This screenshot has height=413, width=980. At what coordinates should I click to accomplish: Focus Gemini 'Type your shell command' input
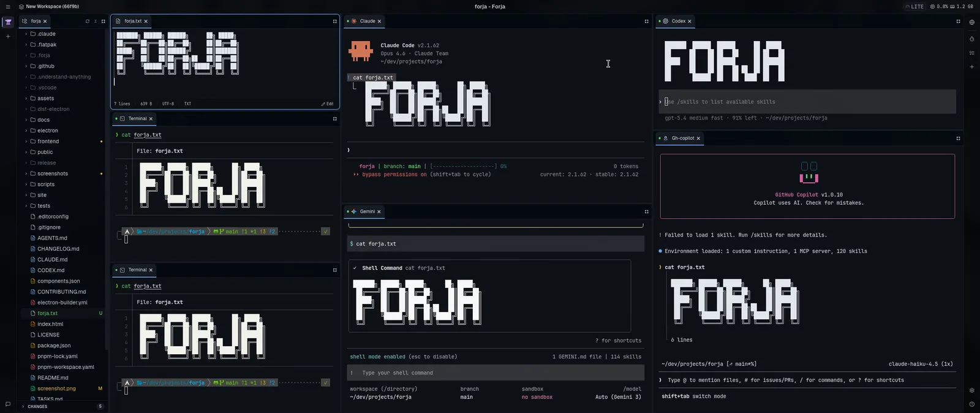496,373
